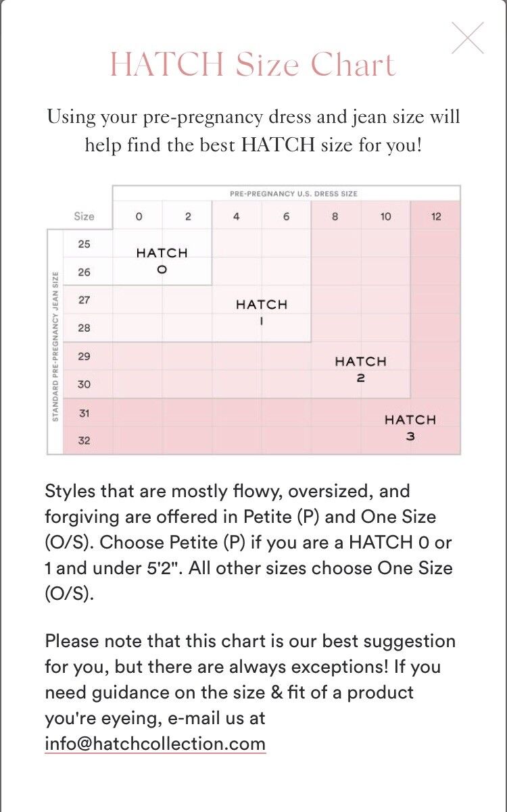Click dress size 0 column header
This screenshot has width=507, height=812.
(139, 217)
